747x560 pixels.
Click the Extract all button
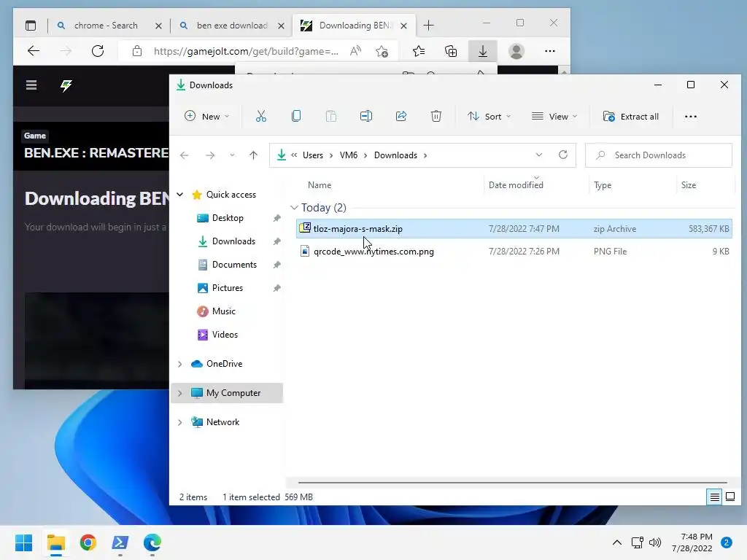pyautogui.click(x=631, y=117)
